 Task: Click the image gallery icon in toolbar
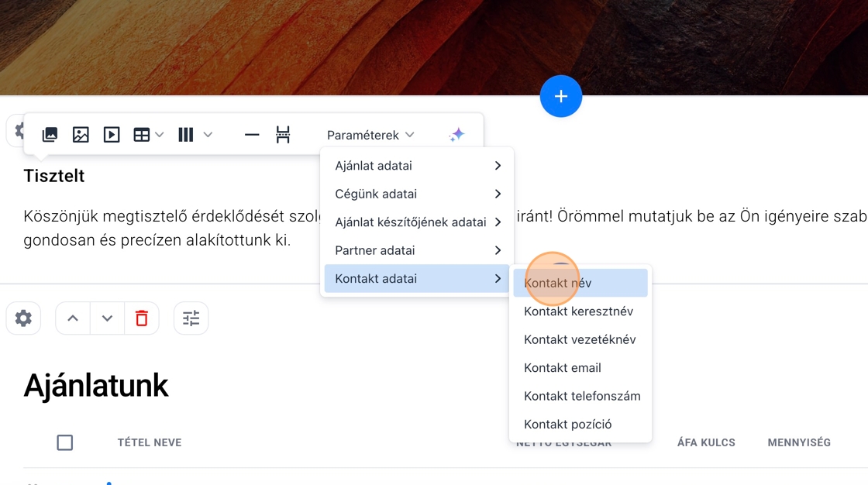click(x=50, y=135)
